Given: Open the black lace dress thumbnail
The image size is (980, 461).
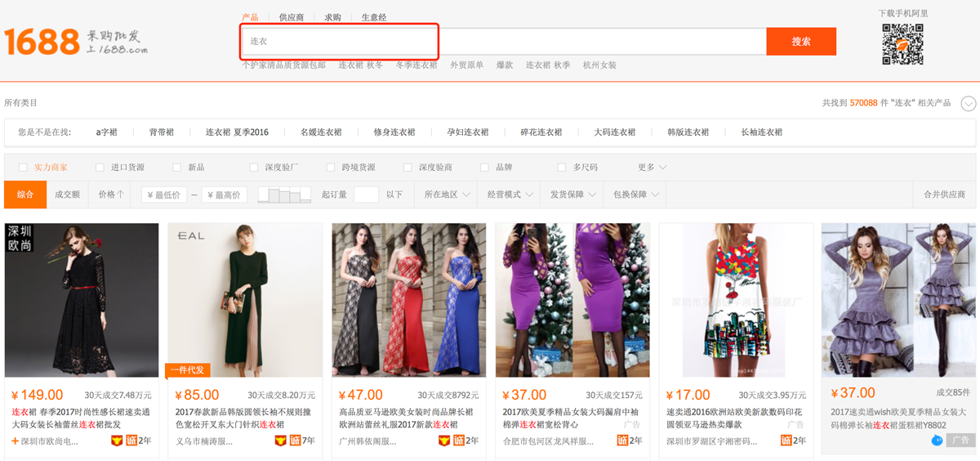Looking at the screenshot, I should [x=82, y=300].
